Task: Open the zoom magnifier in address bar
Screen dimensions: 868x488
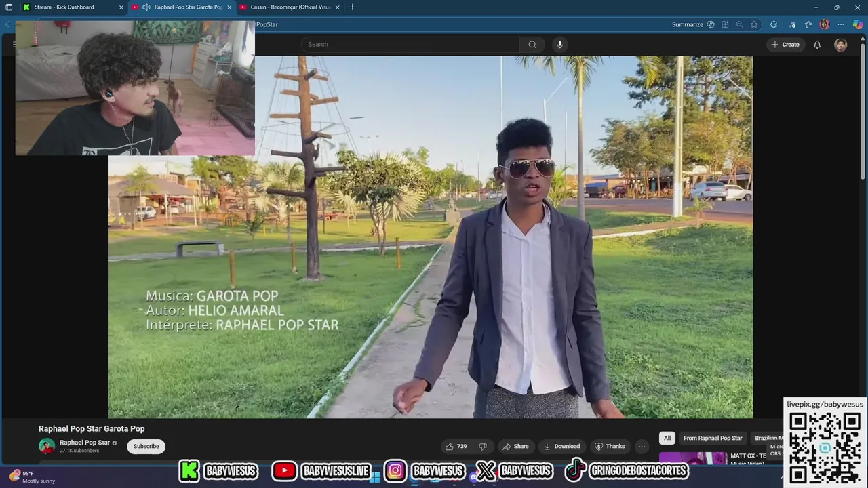Action: pos(739,24)
